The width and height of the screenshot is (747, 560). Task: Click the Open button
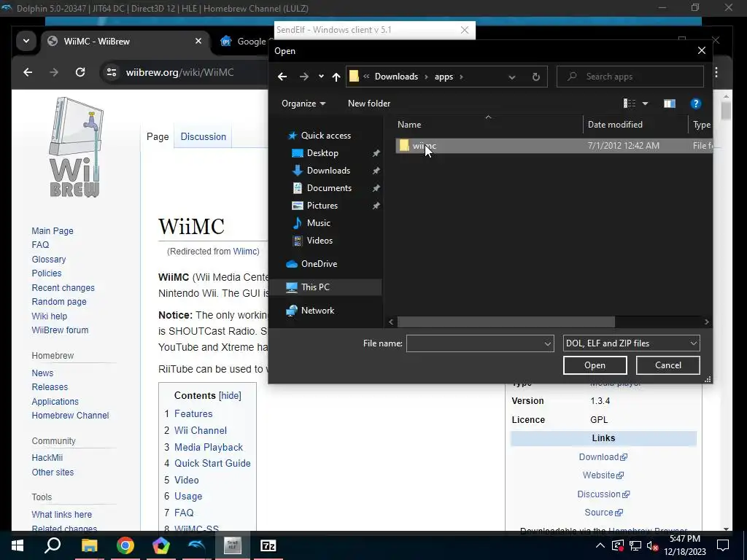[595, 365]
